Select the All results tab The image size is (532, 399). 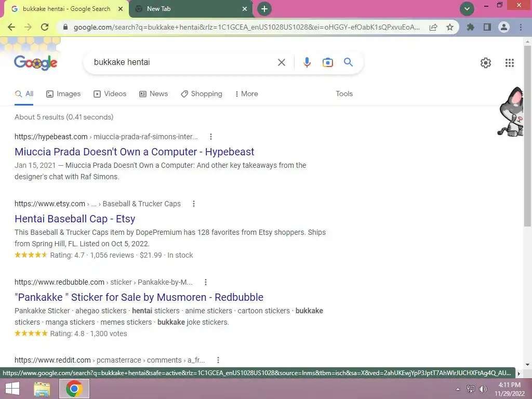tap(24, 94)
